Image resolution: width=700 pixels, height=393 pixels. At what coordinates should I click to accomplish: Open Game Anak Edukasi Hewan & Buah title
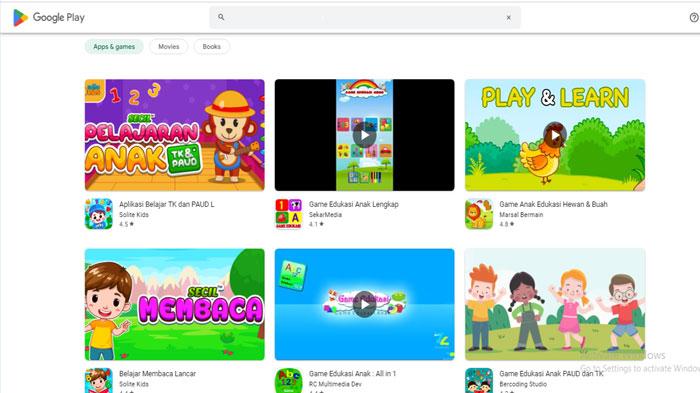click(x=553, y=204)
